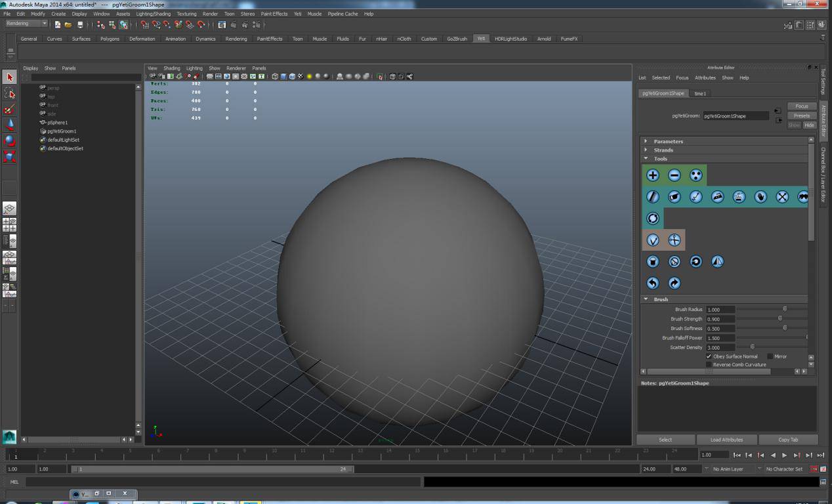This screenshot has width=832, height=504.
Task: Activate the Lasso tool in the left toolbox
Action: pos(9,93)
